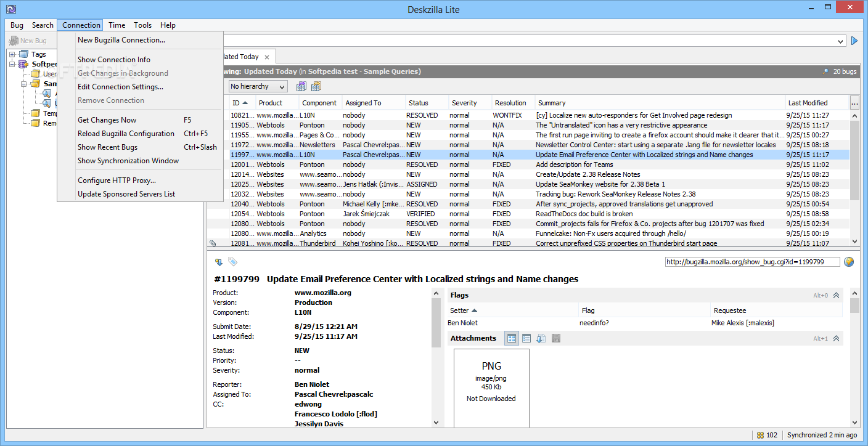Click the Summary column header
The width and height of the screenshot is (868, 446).
point(660,103)
